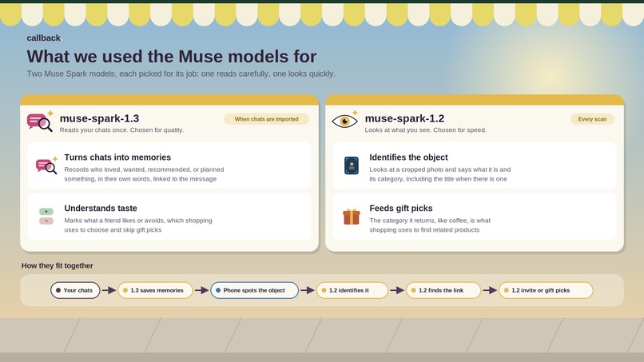Viewport: 644px width, 362px height.
Task: Click the Turns chats into memories title
Action: pos(117,157)
